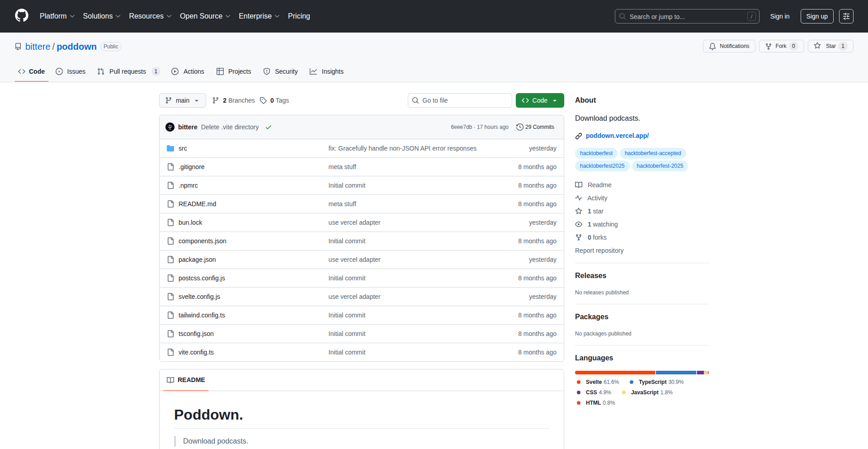
Task: Expand the main branch selector
Action: pyautogui.click(x=182, y=100)
